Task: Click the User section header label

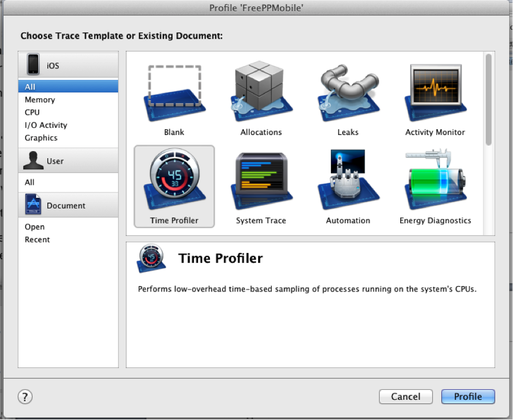Action: [55, 161]
